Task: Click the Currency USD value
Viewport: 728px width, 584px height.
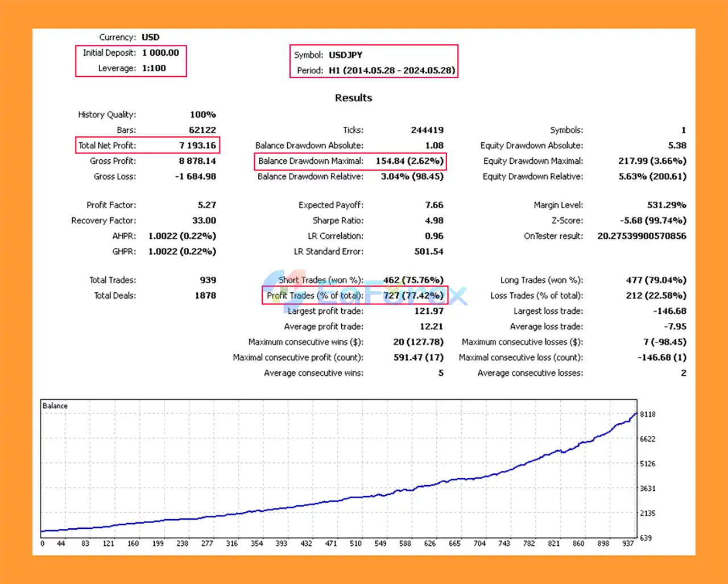Action: click(150, 37)
